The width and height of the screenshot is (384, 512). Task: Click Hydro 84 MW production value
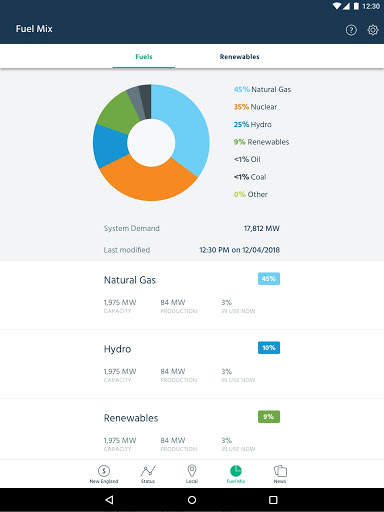(173, 371)
